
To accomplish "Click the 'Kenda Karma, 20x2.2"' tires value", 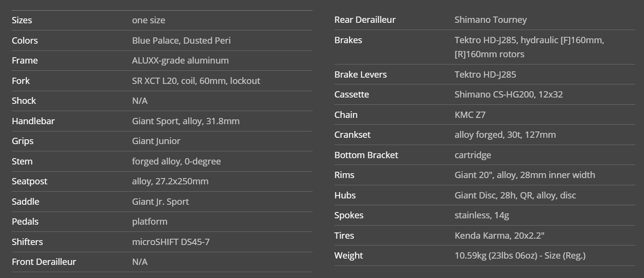I will [x=499, y=236].
